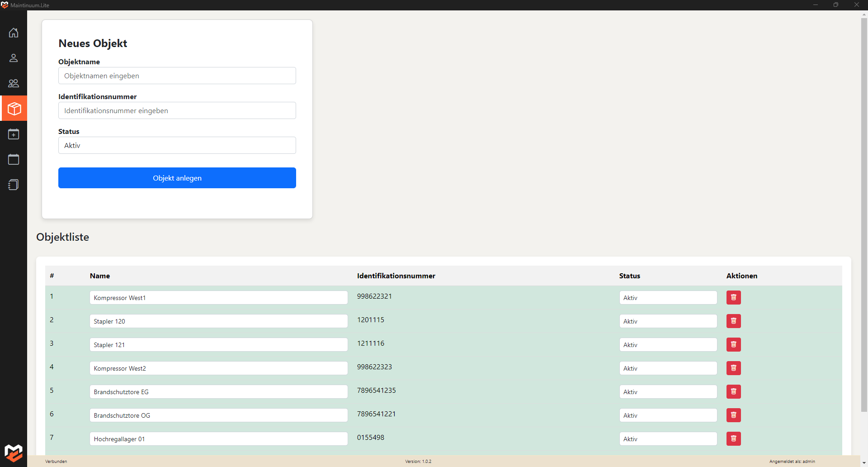Open the single user profile sidebar icon
The height and width of the screenshot is (467, 868).
(14, 58)
